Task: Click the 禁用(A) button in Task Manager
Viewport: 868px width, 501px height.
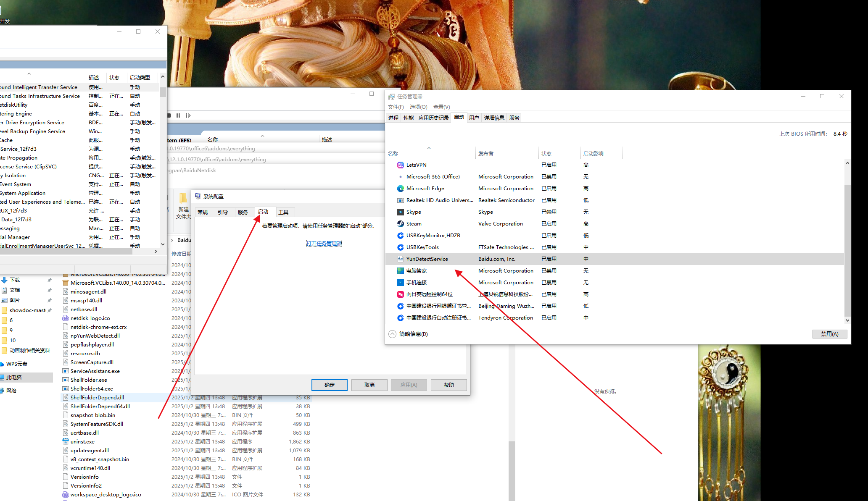Action: 830,334
